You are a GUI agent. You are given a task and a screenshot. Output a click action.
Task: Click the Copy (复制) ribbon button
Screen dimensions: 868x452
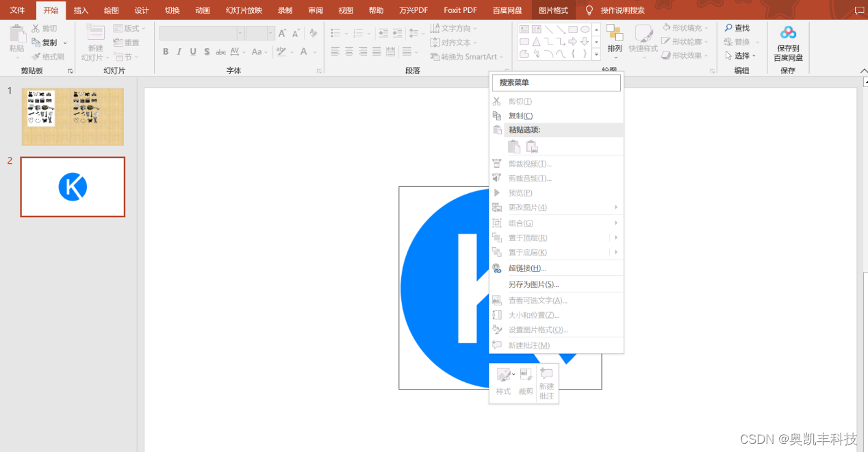point(46,42)
